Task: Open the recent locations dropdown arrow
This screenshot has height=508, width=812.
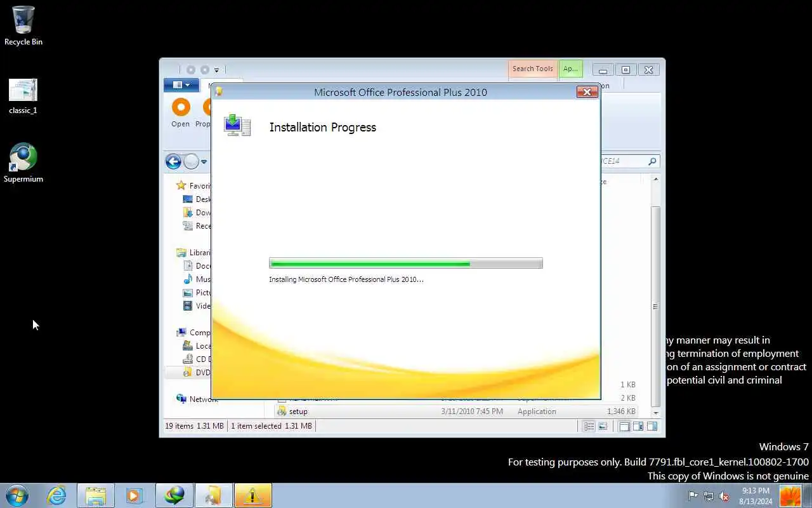Action: coord(204,162)
